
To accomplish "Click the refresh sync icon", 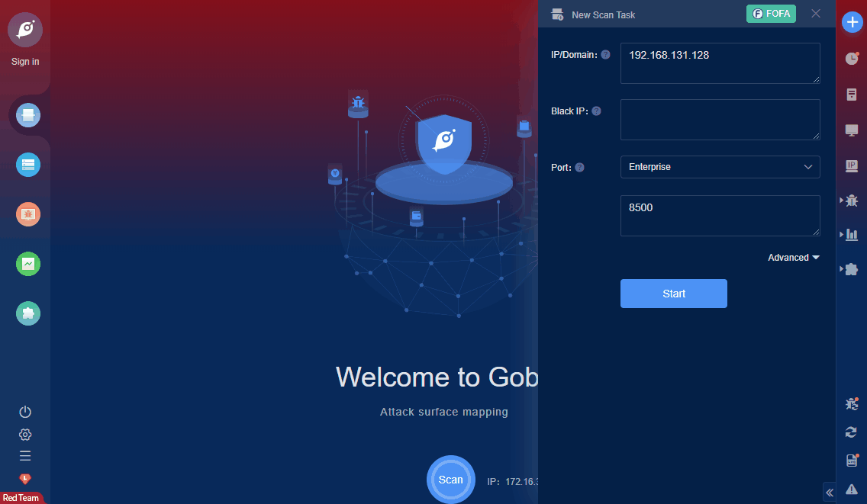I will (852, 432).
